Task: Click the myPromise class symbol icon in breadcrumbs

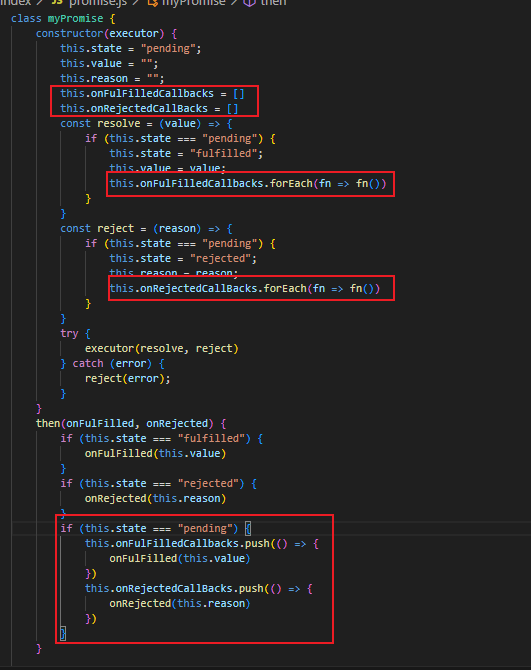Action: [153, 3]
